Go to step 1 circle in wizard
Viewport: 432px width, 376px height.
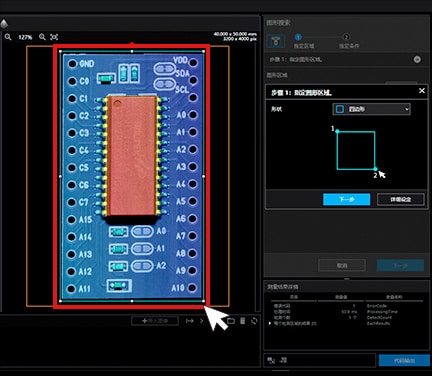(x=298, y=37)
